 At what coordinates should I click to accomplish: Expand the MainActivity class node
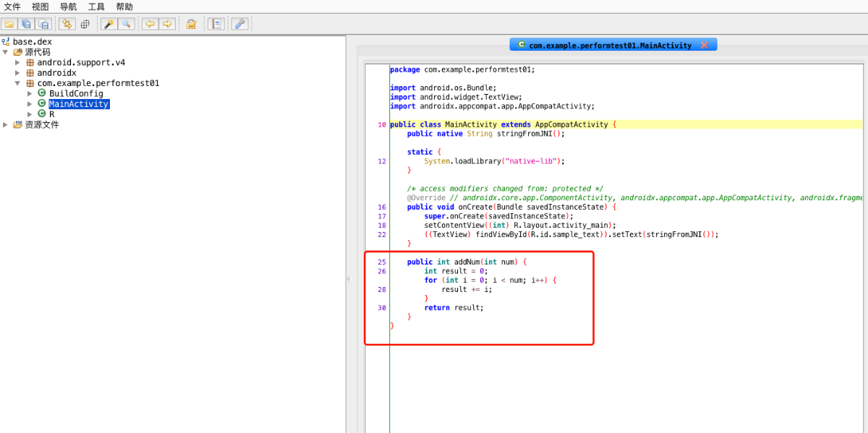click(30, 104)
